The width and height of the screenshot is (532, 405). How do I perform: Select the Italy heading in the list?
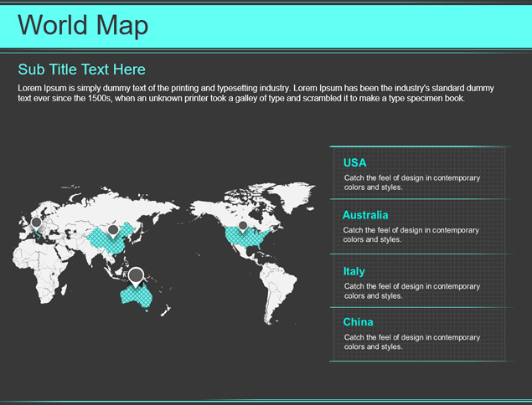coord(354,271)
